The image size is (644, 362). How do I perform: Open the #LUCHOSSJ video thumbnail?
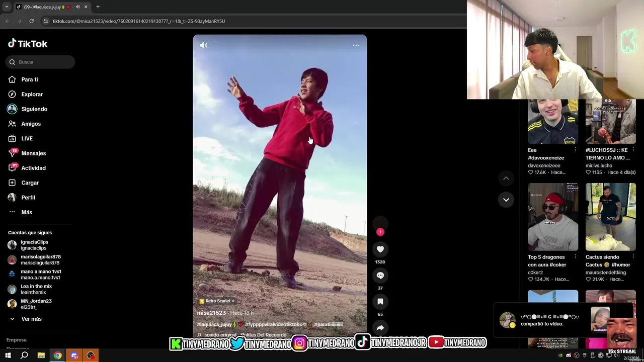pos(611,121)
